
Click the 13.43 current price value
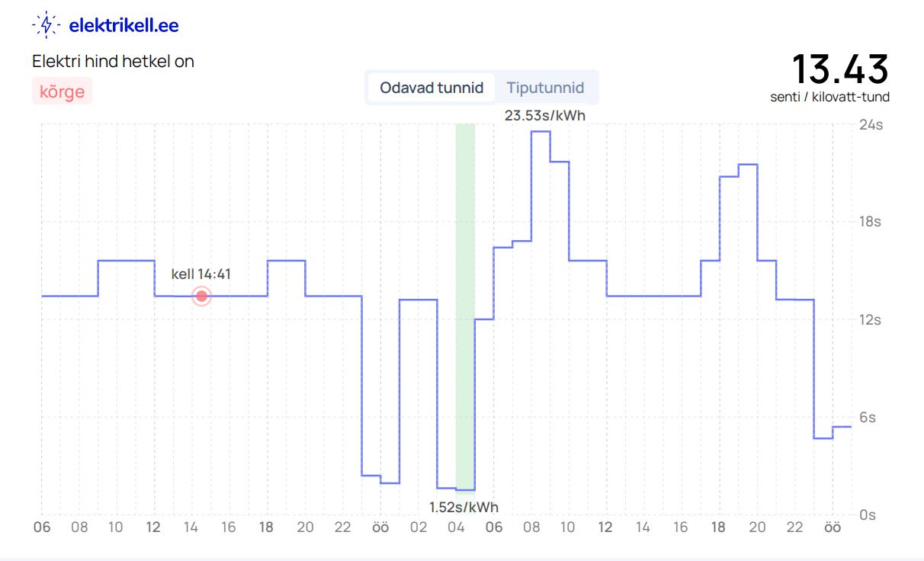pos(839,69)
